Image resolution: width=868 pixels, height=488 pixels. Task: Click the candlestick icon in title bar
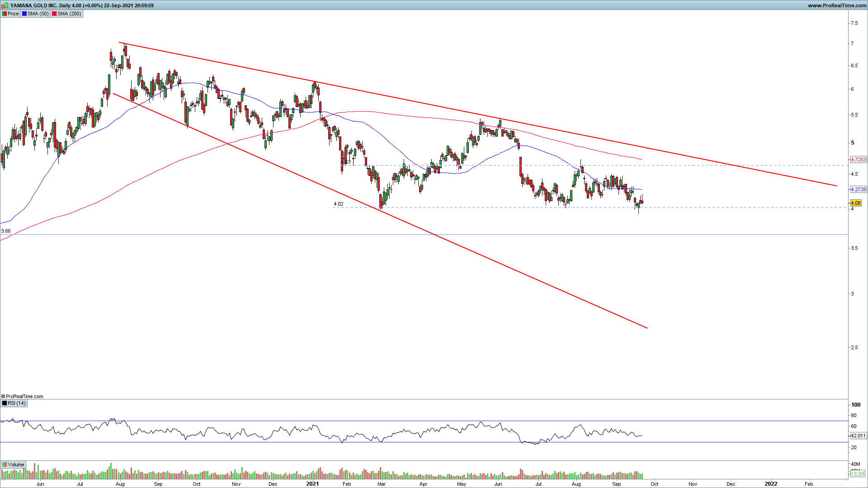[5, 5]
